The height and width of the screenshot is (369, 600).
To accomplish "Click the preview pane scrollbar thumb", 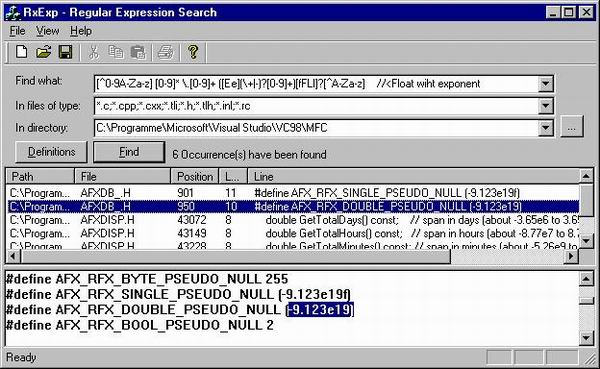I will coord(586,301).
